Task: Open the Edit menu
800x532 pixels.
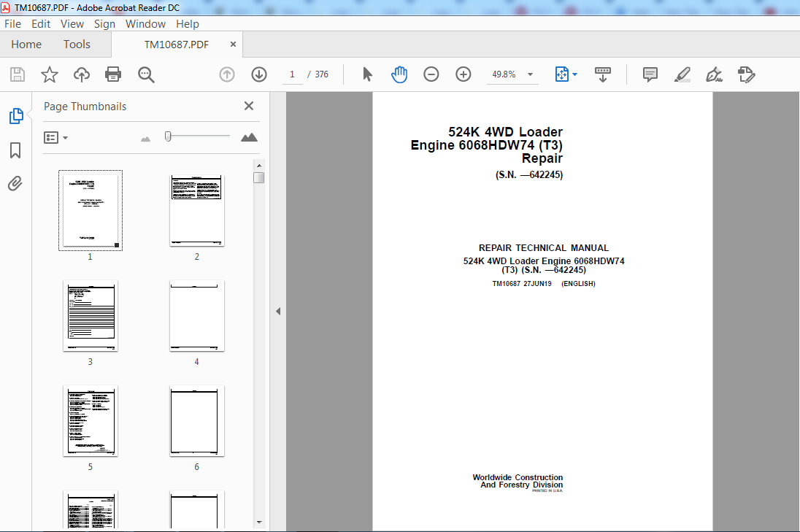Action: 41,24
